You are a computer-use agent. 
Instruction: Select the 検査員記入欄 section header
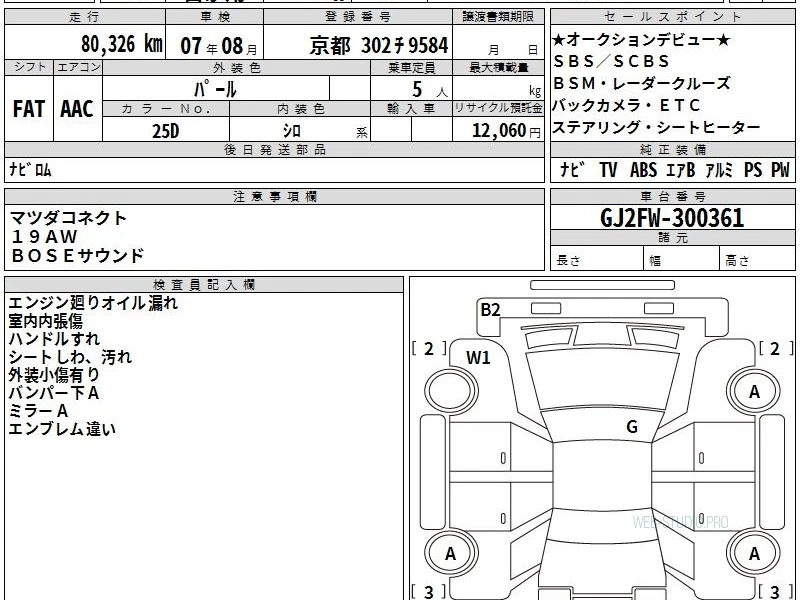(204, 285)
